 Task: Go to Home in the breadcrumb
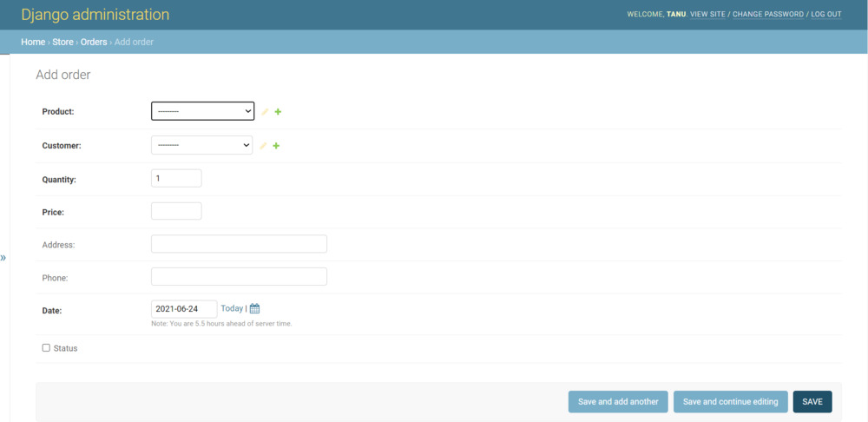point(32,42)
